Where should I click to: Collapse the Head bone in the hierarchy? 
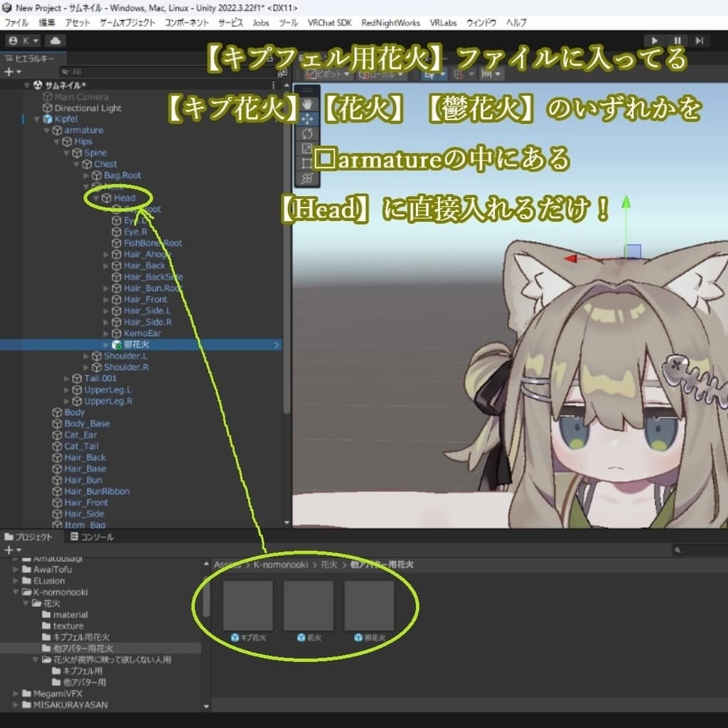click(95, 198)
